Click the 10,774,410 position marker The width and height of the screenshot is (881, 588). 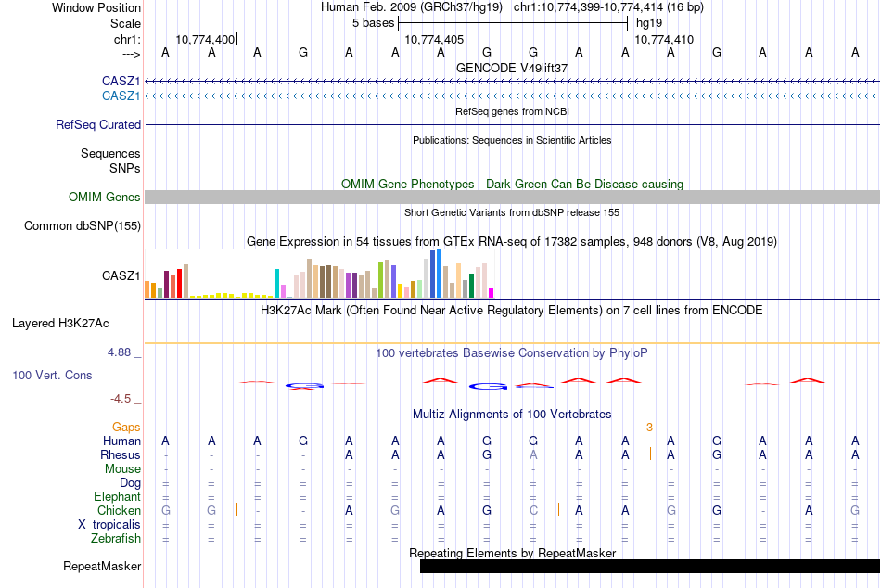click(x=664, y=39)
